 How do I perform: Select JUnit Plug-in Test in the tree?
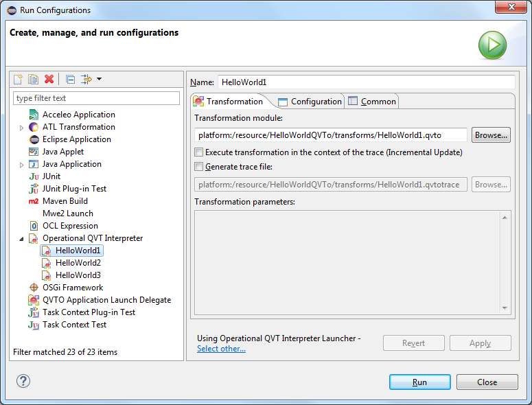tap(74, 189)
